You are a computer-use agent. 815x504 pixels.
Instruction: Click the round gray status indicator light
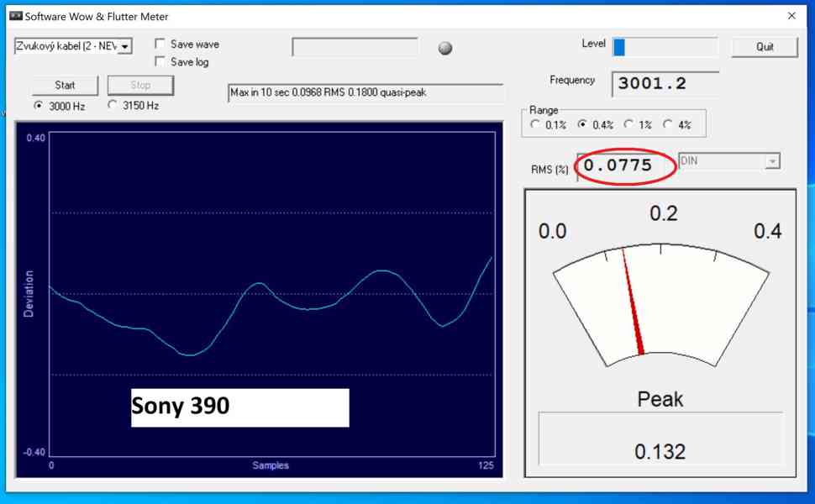click(x=445, y=48)
